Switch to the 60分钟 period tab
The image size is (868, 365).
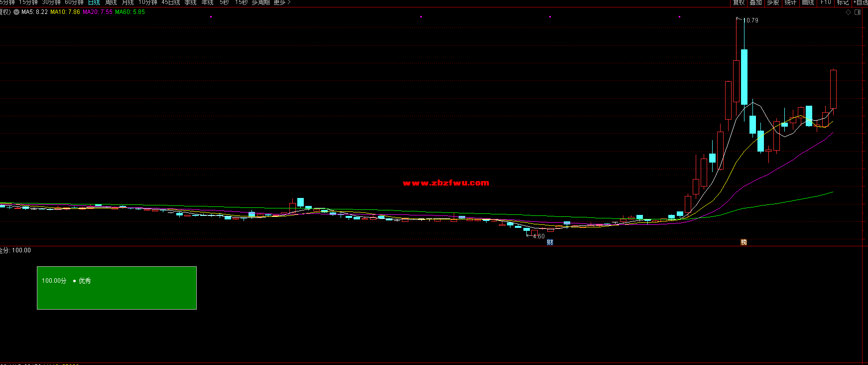tap(74, 2)
